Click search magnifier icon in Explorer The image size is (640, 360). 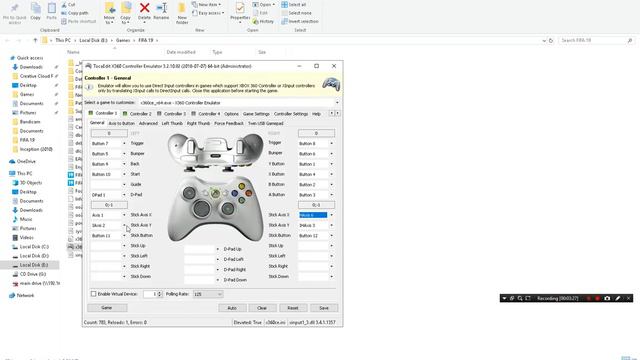[630, 40]
